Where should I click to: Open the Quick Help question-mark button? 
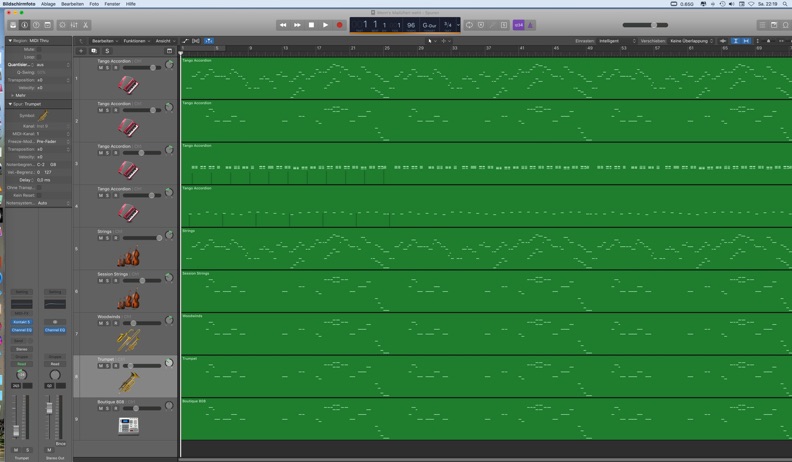(36, 25)
